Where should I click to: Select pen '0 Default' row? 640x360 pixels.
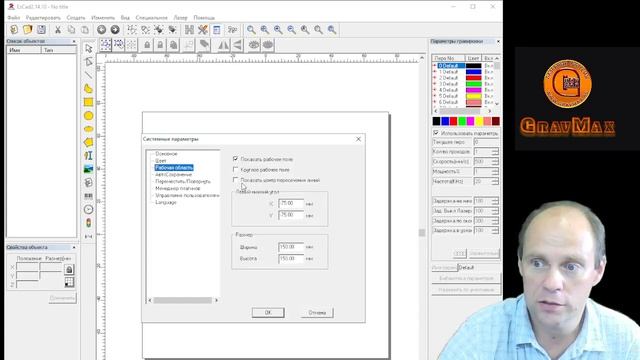coord(463,66)
